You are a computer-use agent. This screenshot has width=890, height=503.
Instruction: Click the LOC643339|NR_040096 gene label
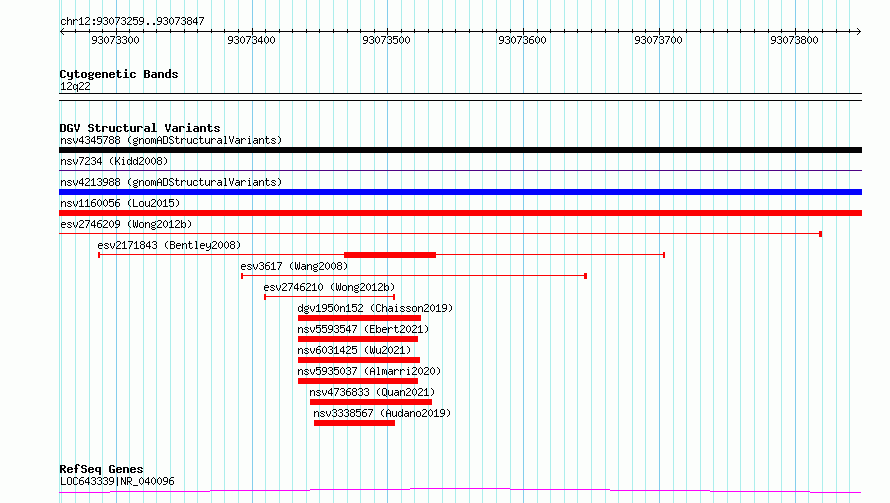pos(117,481)
